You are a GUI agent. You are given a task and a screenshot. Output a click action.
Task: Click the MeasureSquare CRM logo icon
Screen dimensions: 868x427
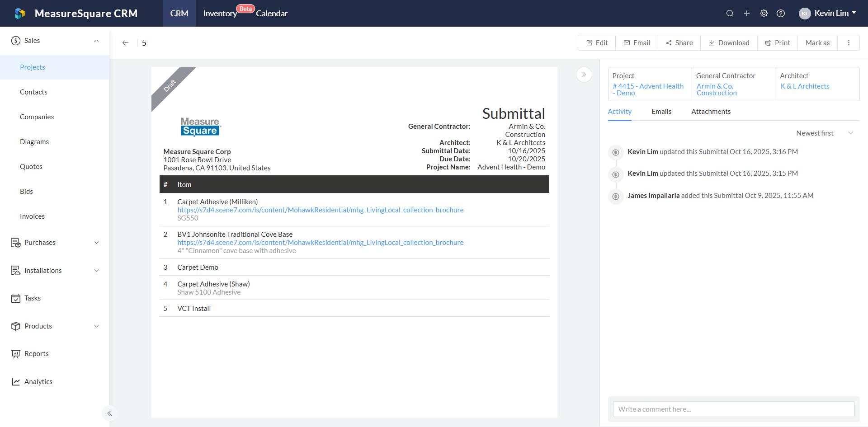[x=20, y=14]
